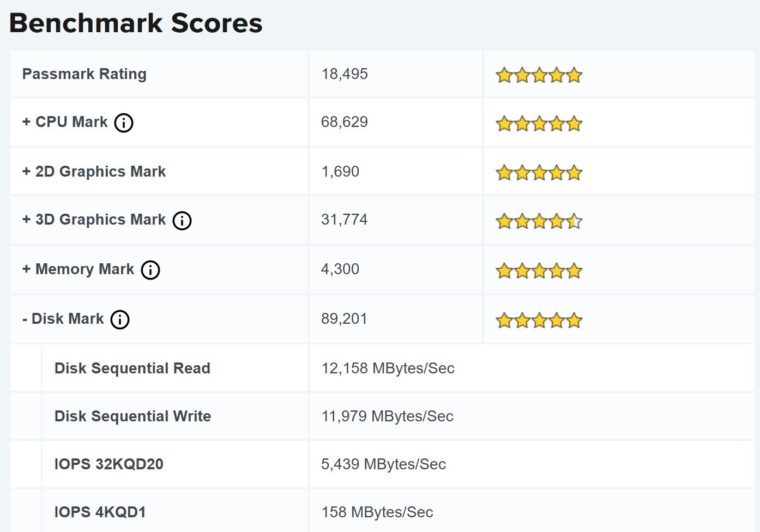Expand the 3D Graphics Mark row
760x532 pixels.
(x=26, y=220)
